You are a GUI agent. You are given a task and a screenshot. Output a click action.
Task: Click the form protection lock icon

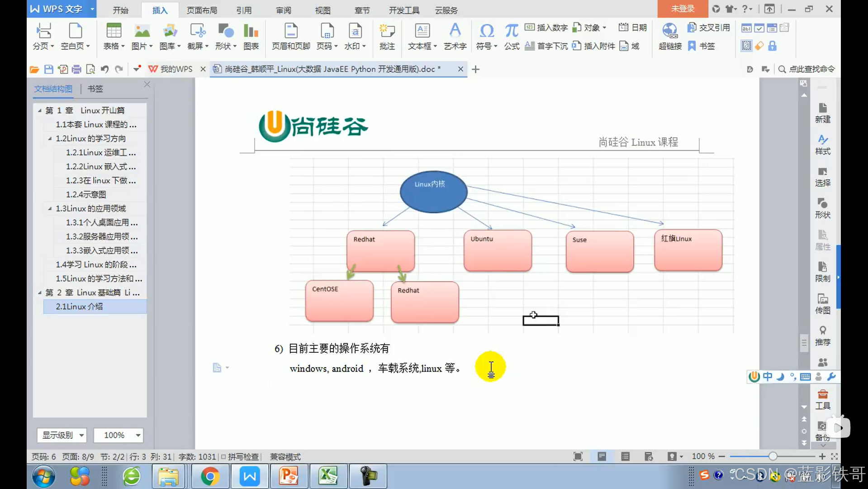click(772, 46)
